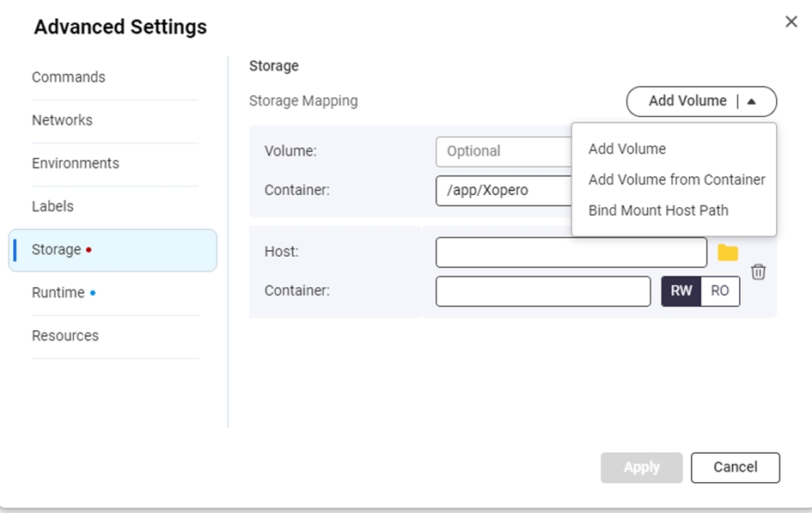Click the Volume field showing 'Optional'
This screenshot has width=812, height=513.
tap(504, 151)
